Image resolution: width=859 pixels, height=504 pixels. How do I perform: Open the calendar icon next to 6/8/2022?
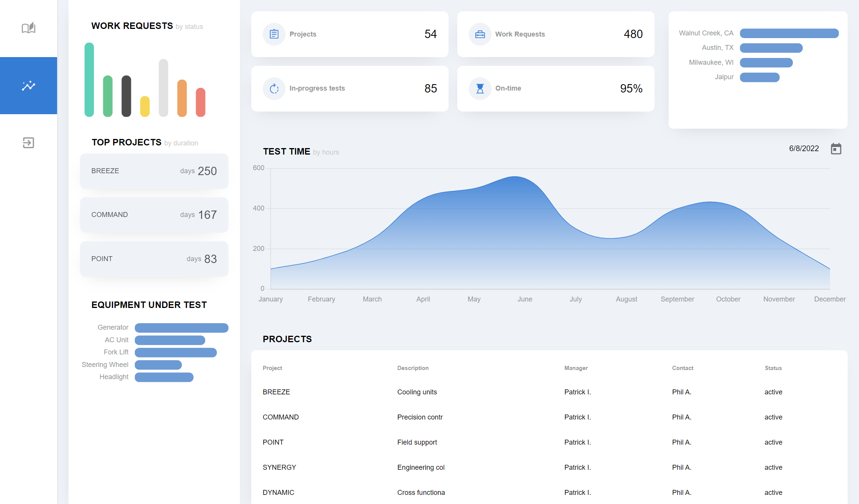(836, 148)
